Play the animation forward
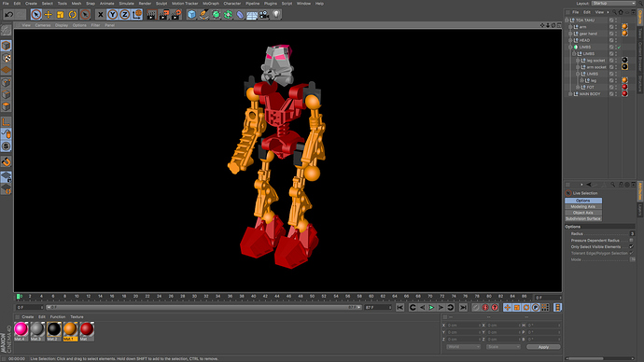The width and height of the screenshot is (644, 362). pyautogui.click(x=431, y=307)
